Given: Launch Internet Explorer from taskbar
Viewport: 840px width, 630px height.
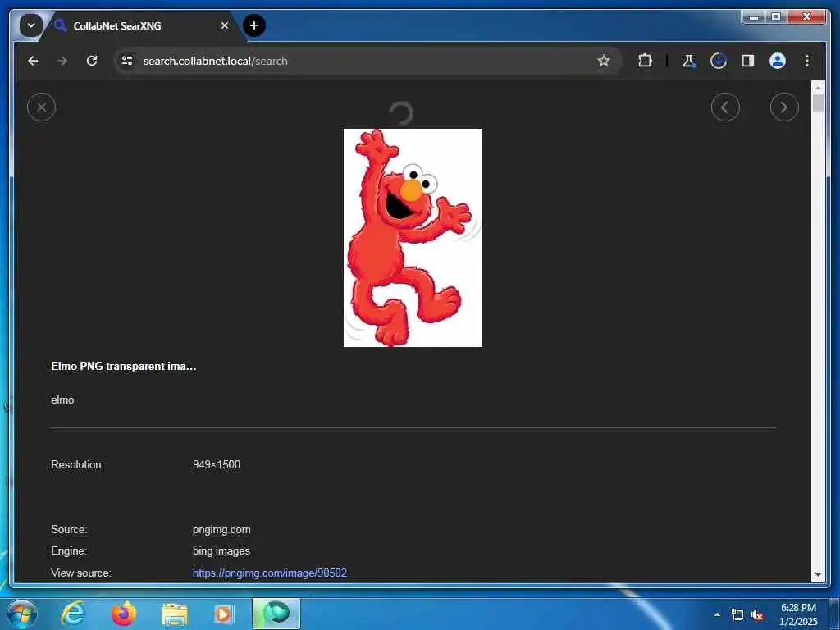Looking at the screenshot, I should click(x=73, y=614).
